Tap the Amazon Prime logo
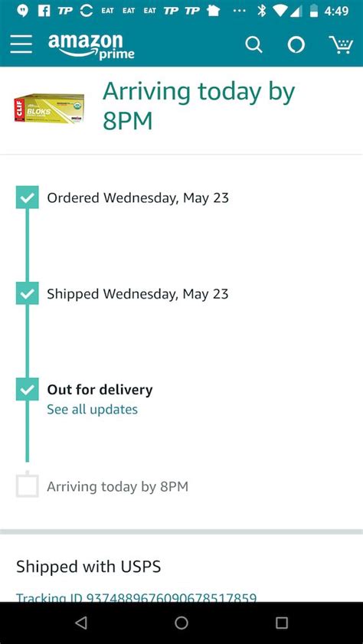The width and height of the screenshot is (363, 644). pyautogui.click(x=91, y=46)
